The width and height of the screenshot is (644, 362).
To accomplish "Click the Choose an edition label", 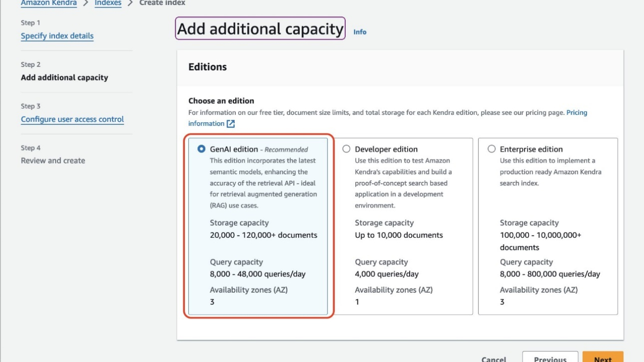I will tap(221, 101).
